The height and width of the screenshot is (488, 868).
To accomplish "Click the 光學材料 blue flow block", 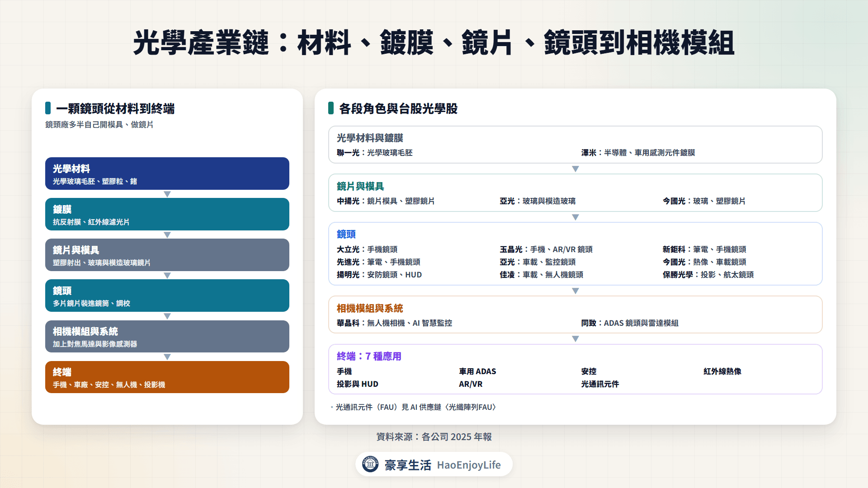I will 167,174.
